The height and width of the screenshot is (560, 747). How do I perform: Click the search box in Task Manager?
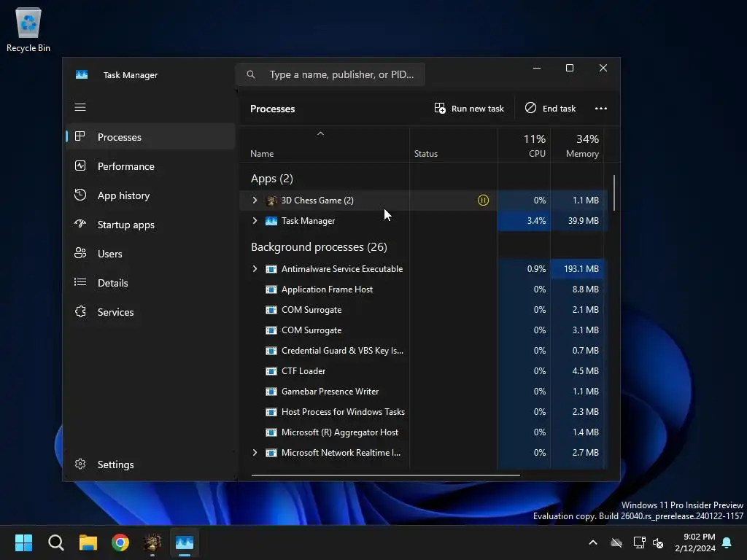330,74
